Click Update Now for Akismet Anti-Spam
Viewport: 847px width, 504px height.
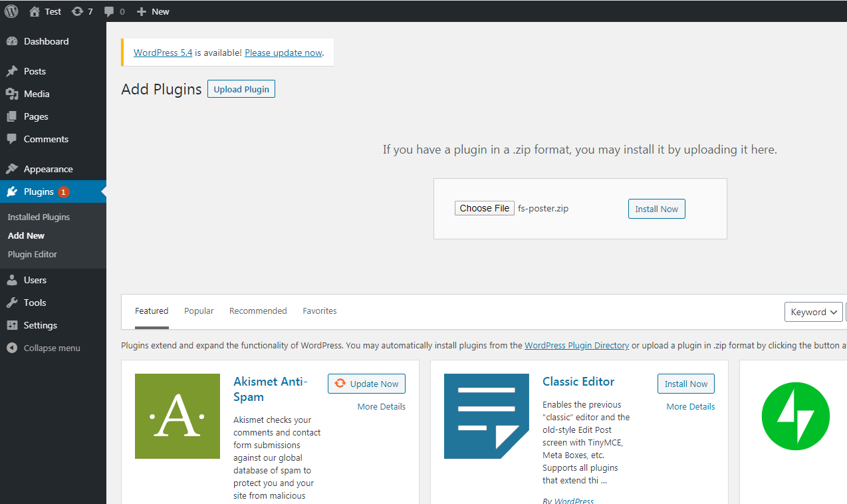pyautogui.click(x=366, y=384)
